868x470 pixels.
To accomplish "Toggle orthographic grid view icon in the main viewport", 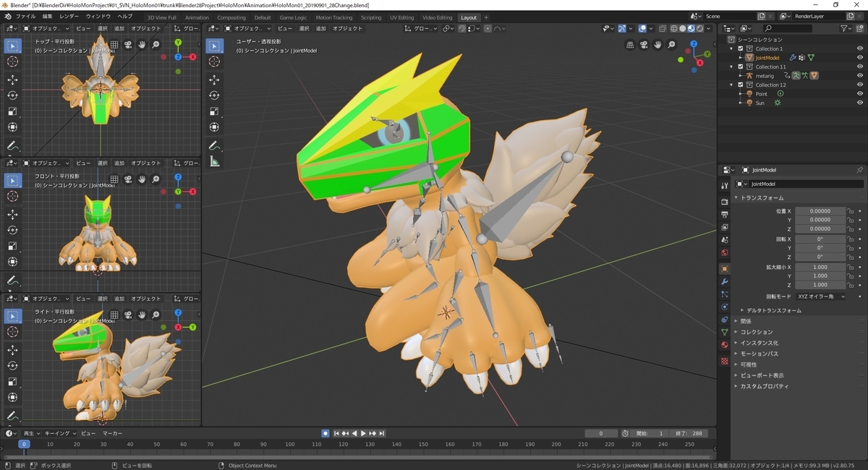I will pos(630,44).
